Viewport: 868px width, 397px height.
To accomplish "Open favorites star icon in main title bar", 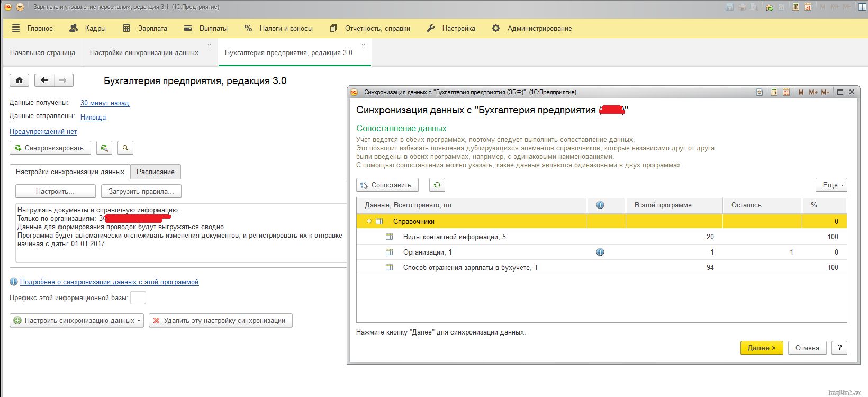I will (x=769, y=7).
